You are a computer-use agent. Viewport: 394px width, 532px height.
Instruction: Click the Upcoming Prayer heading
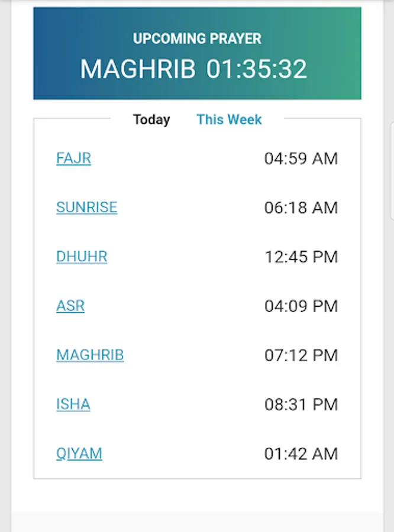coord(197,39)
